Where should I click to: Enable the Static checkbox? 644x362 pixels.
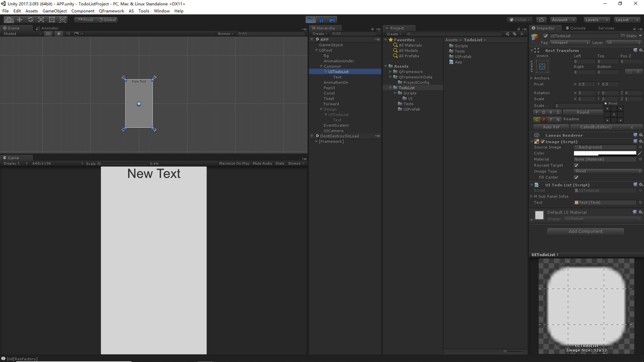[623, 36]
